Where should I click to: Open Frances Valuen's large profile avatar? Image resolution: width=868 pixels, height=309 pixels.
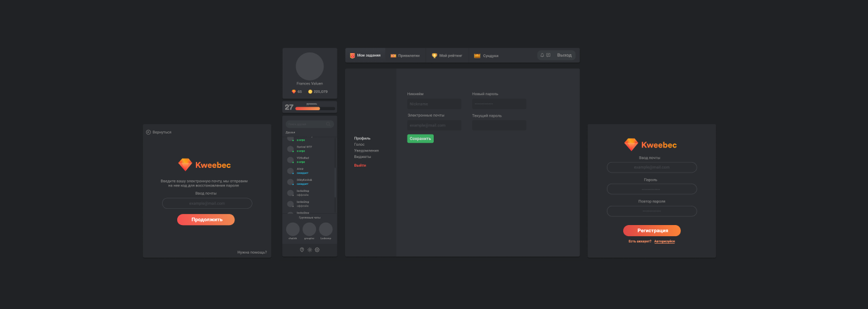(310, 66)
